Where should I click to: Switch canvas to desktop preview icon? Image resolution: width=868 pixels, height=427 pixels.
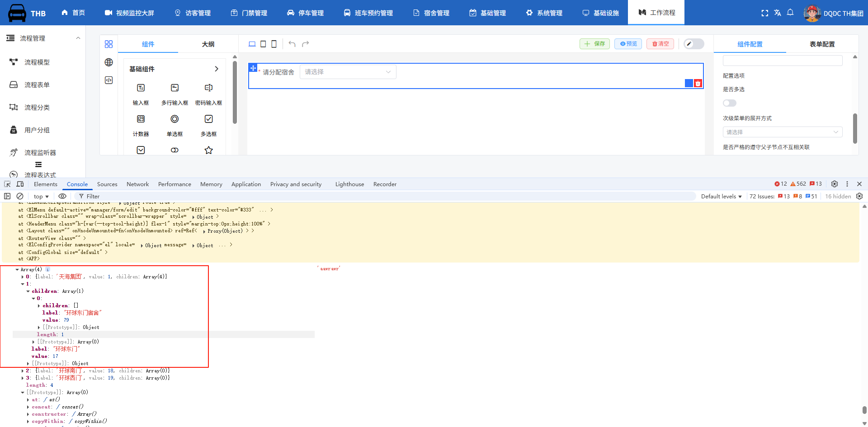click(252, 44)
